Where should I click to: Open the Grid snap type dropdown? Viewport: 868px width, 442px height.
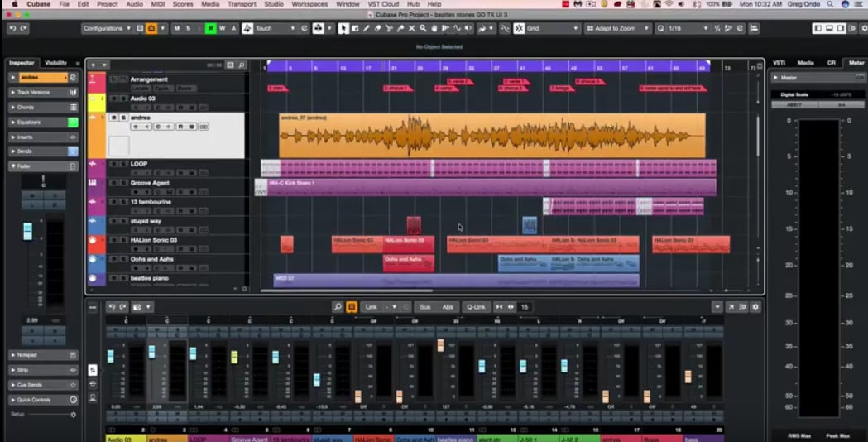click(x=553, y=28)
